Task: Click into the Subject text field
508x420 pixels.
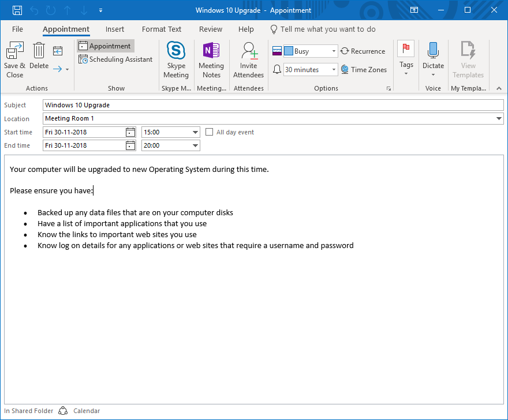Action: pos(273,105)
